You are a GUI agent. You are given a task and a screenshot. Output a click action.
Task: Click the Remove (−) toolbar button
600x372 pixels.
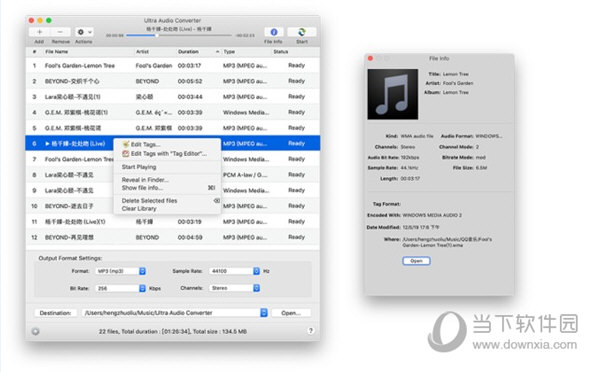(60, 32)
